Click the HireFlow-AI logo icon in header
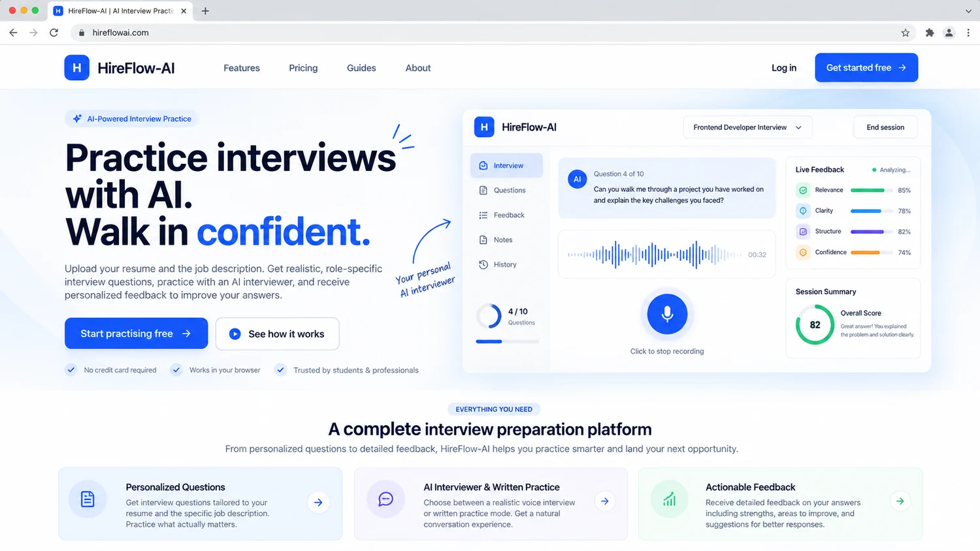 (x=76, y=68)
